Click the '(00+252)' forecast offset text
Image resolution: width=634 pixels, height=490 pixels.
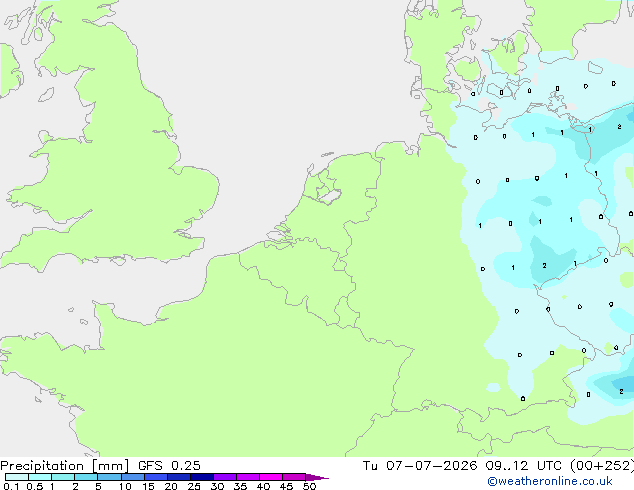[602, 466]
